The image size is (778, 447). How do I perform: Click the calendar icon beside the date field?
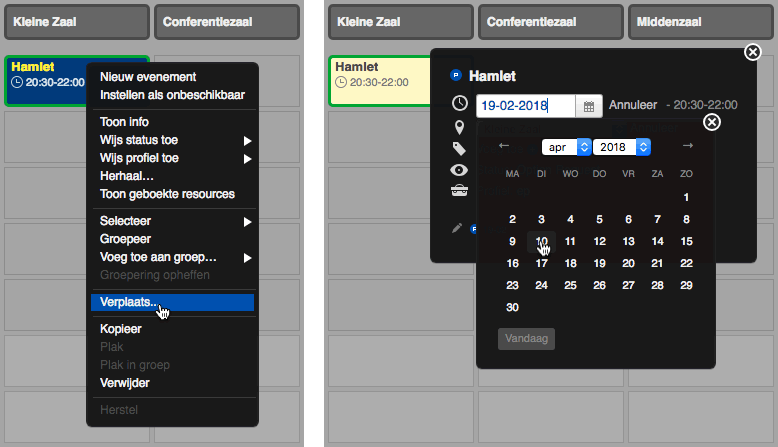(x=589, y=105)
